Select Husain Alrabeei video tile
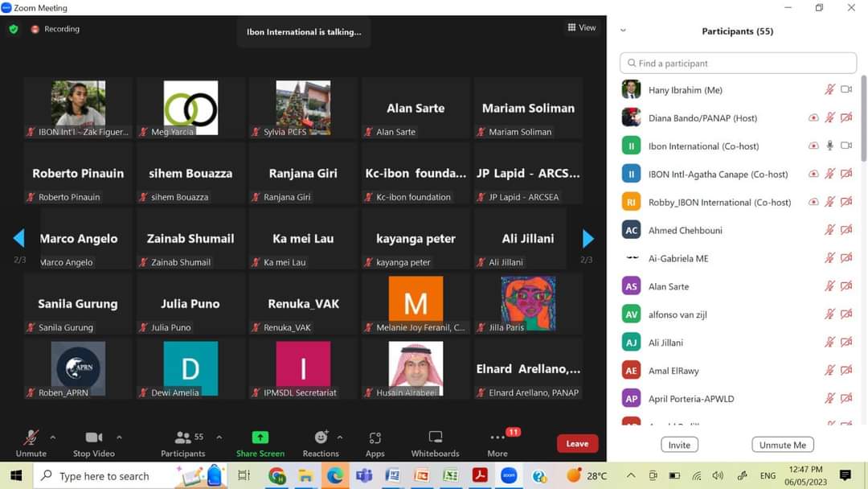The width and height of the screenshot is (868, 489). tap(416, 368)
